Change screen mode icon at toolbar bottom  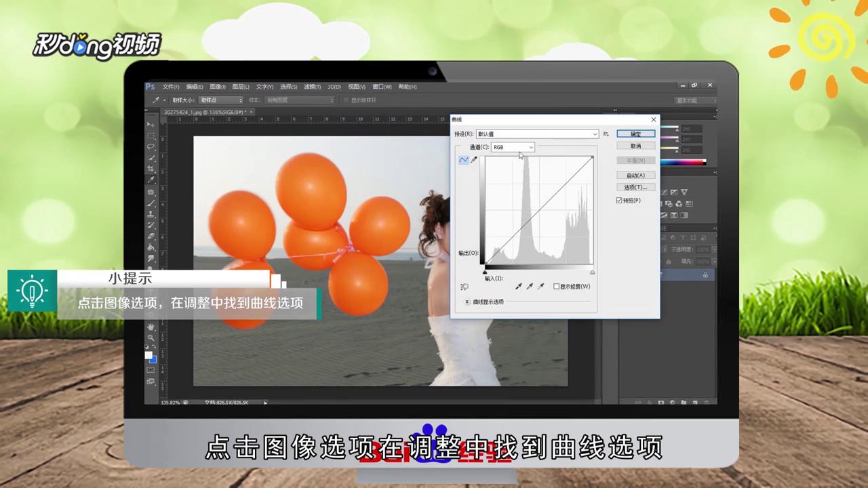pos(151,382)
